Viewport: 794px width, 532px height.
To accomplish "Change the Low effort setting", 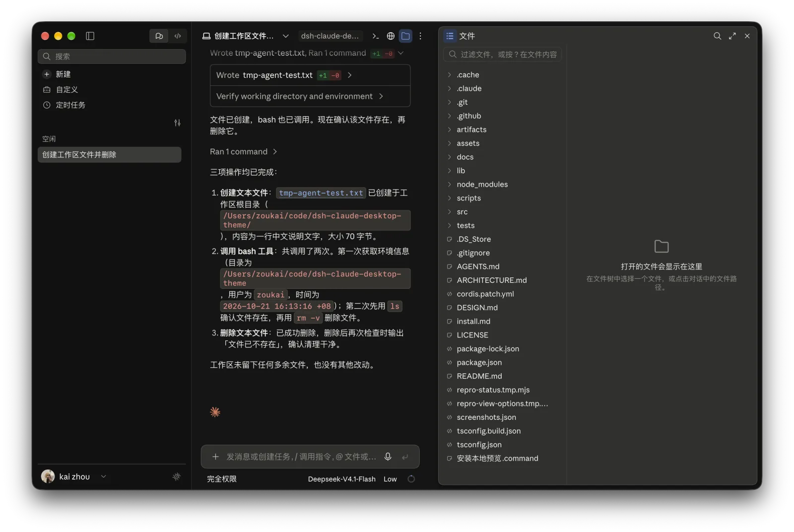I will point(390,479).
